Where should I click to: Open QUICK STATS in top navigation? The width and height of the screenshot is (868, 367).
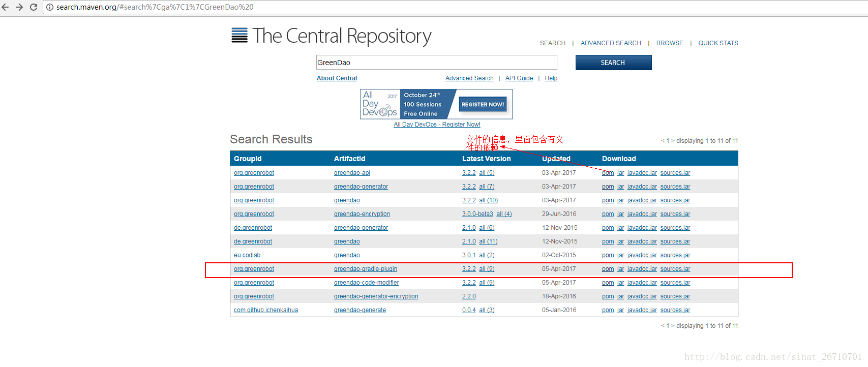[x=718, y=43]
